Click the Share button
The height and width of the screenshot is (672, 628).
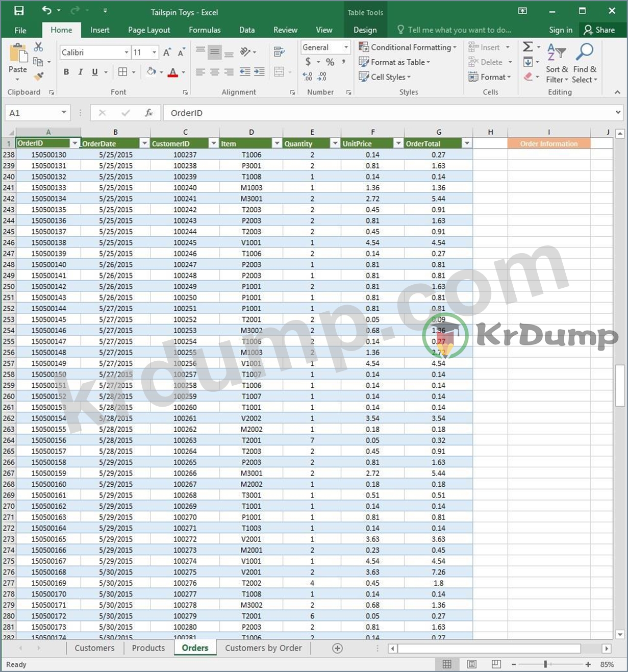coord(599,30)
